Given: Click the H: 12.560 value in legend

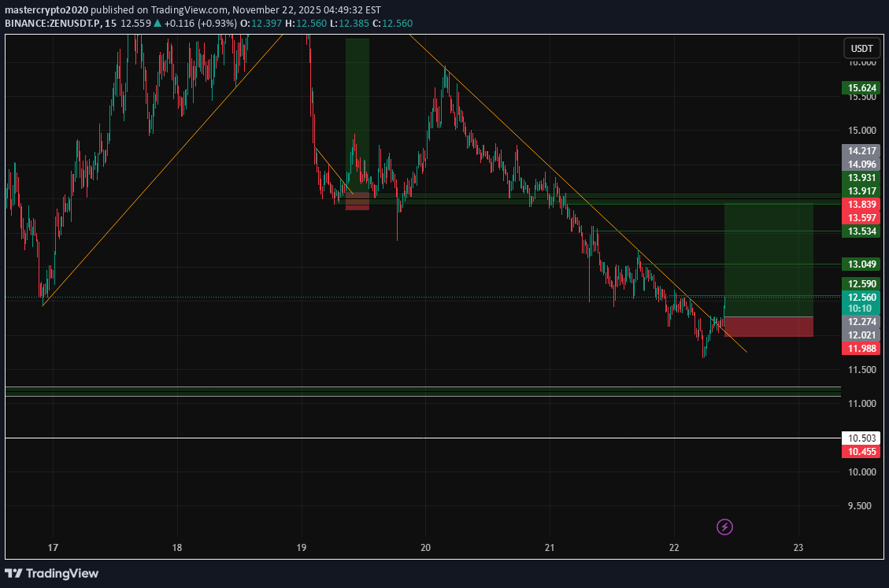Looking at the screenshot, I should pos(307,24).
